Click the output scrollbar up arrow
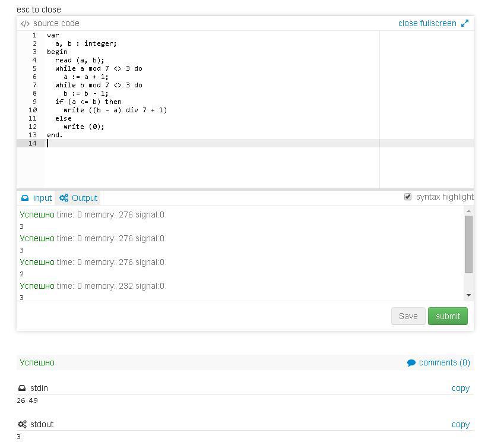 [469, 211]
